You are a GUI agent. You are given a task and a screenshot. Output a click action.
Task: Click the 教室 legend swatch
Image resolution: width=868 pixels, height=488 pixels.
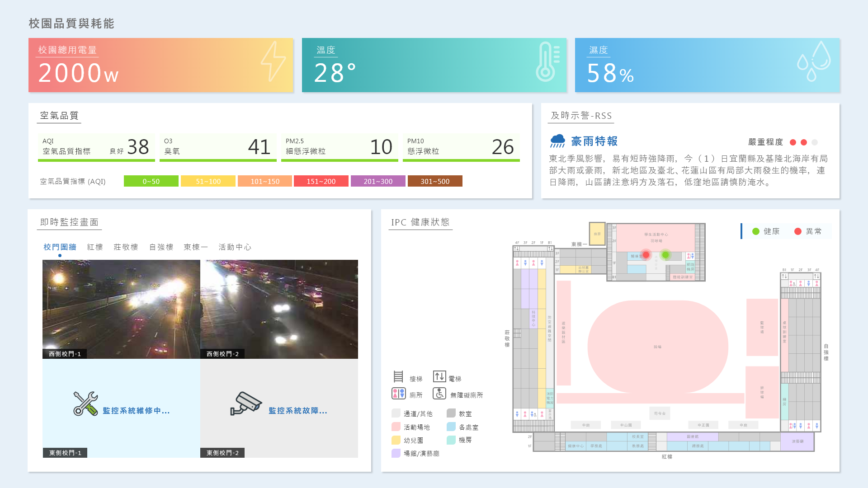(451, 413)
